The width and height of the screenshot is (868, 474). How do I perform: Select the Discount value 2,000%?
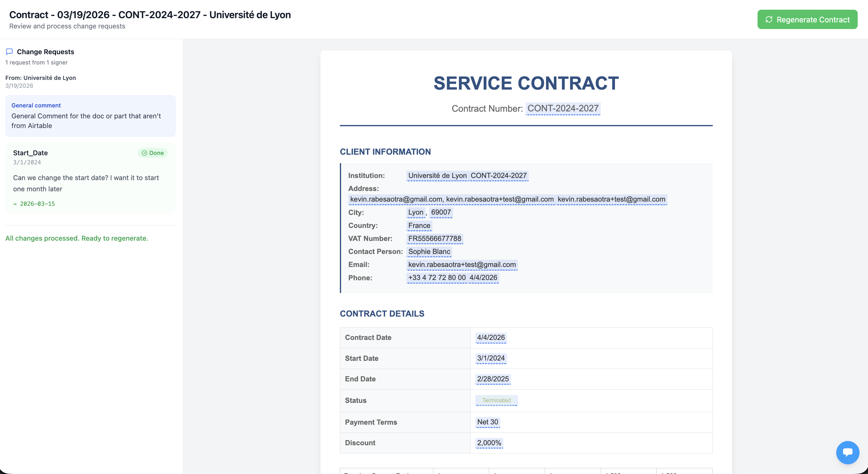click(489, 443)
